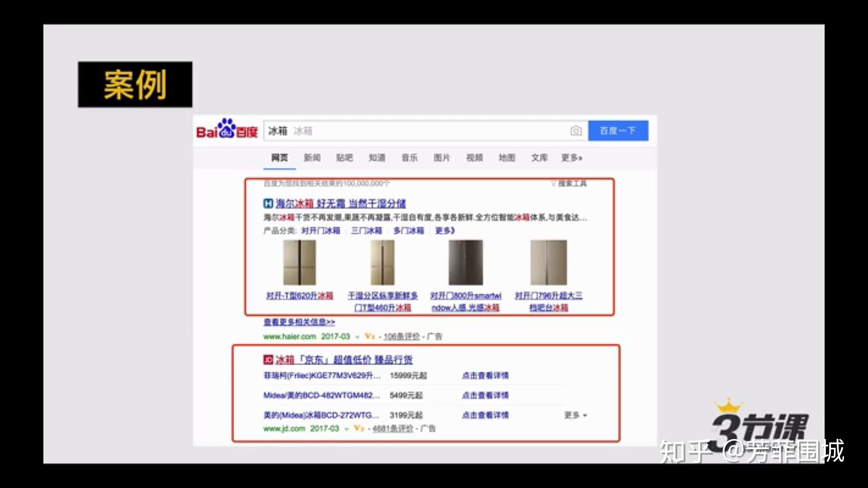Click the Baidu logo

click(227, 129)
